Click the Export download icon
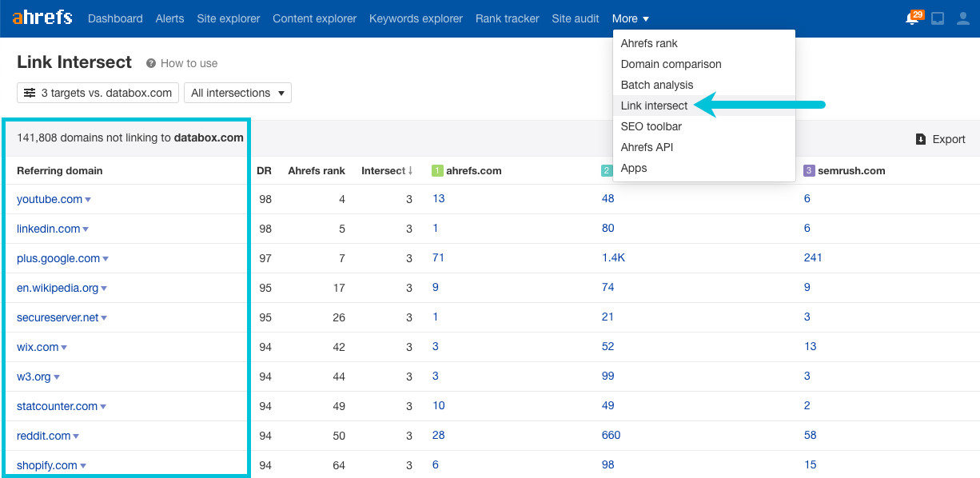The image size is (980, 478). (921, 139)
